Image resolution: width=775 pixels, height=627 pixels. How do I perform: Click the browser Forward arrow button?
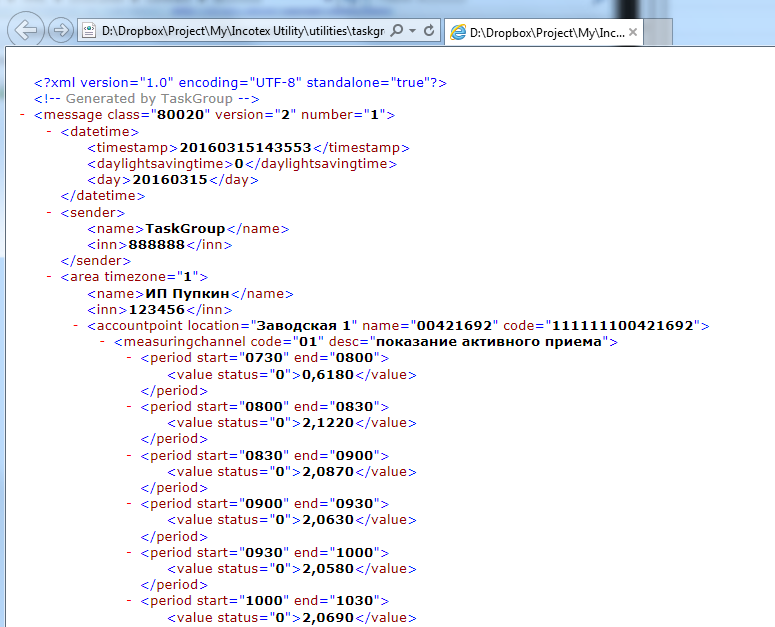[61, 30]
